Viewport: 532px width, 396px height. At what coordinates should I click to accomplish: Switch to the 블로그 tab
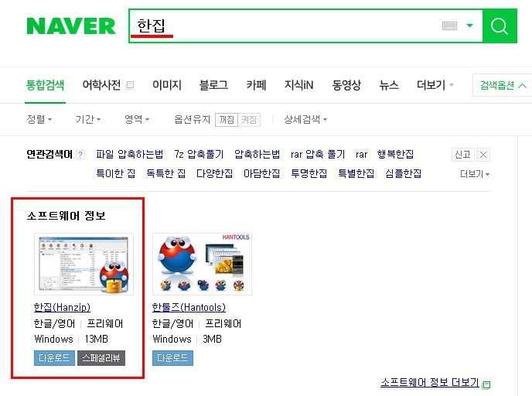pyautogui.click(x=213, y=85)
